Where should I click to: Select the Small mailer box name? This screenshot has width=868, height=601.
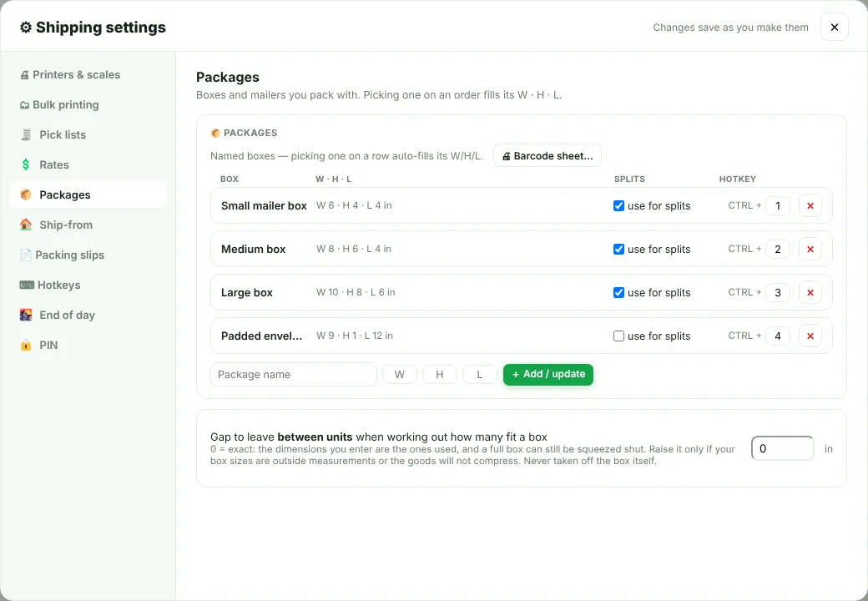pyautogui.click(x=264, y=206)
